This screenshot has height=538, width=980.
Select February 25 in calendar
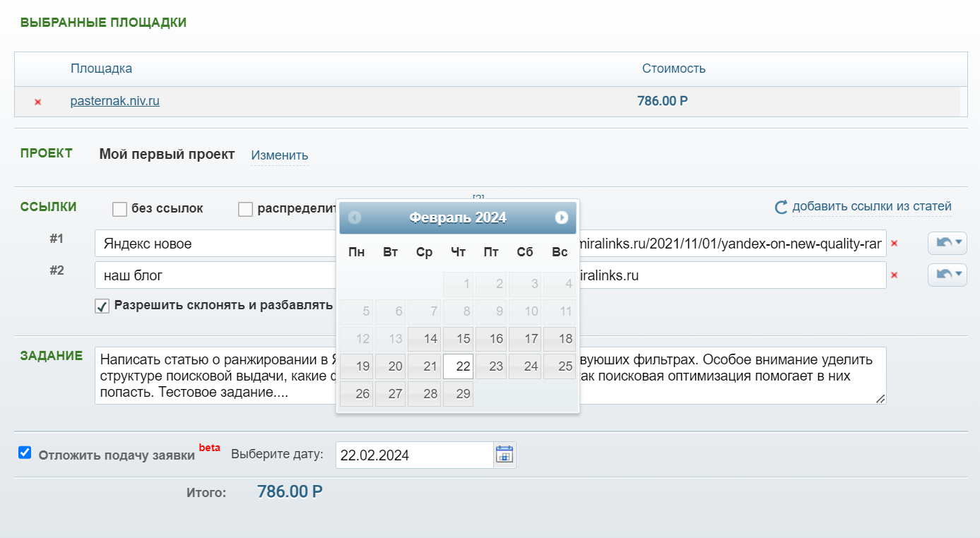[x=559, y=366]
